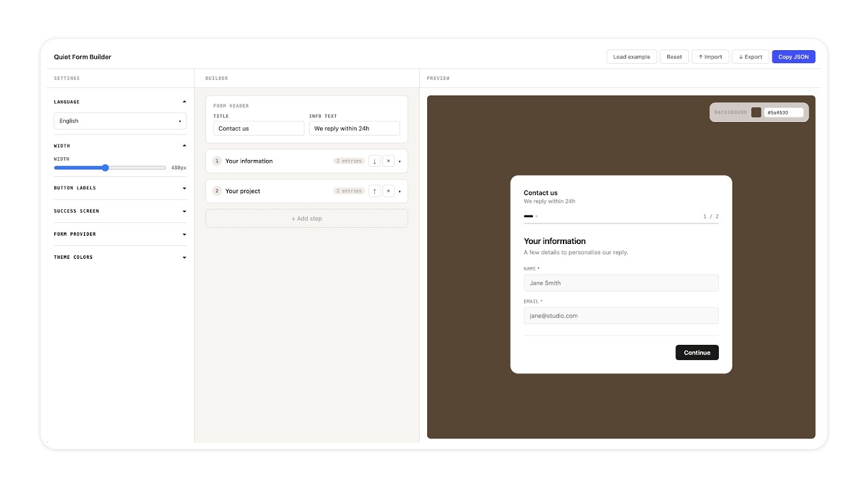
Task: Export the form configuration
Action: [750, 57]
